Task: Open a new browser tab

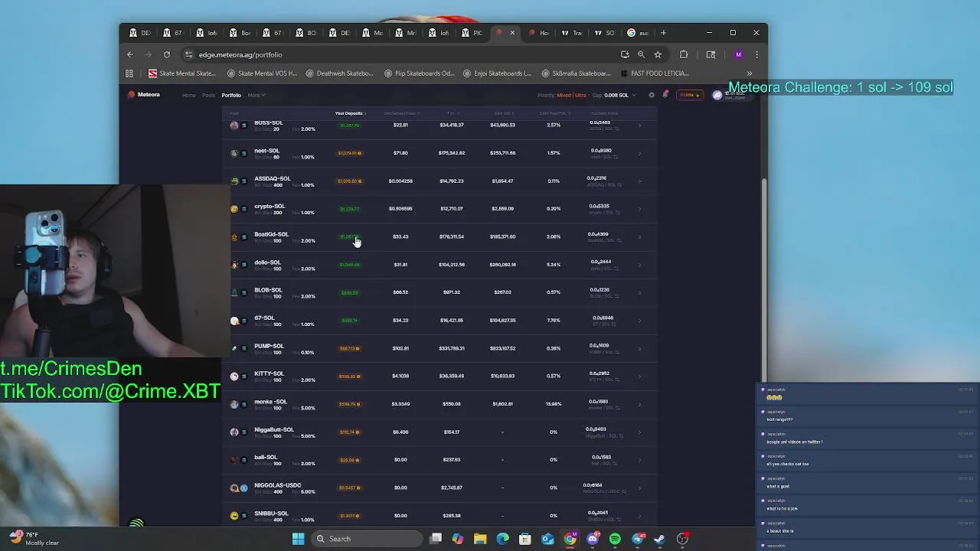Action: click(x=663, y=33)
